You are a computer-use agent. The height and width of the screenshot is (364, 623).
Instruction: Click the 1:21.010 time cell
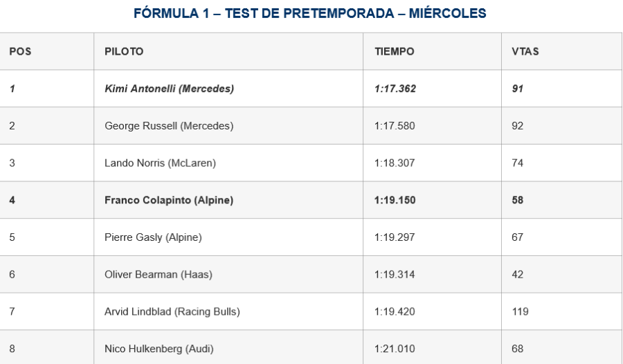pos(395,349)
